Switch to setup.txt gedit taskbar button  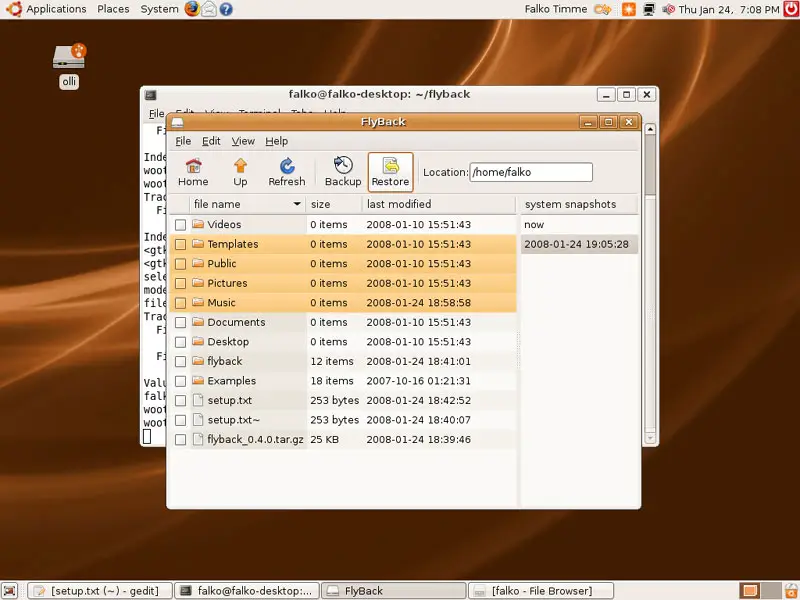click(99, 591)
